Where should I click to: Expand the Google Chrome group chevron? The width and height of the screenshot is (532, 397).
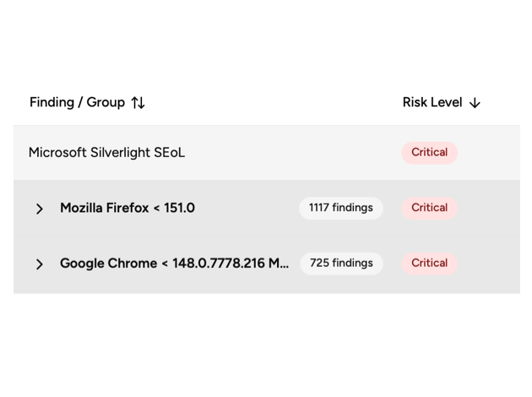coord(40,264)
